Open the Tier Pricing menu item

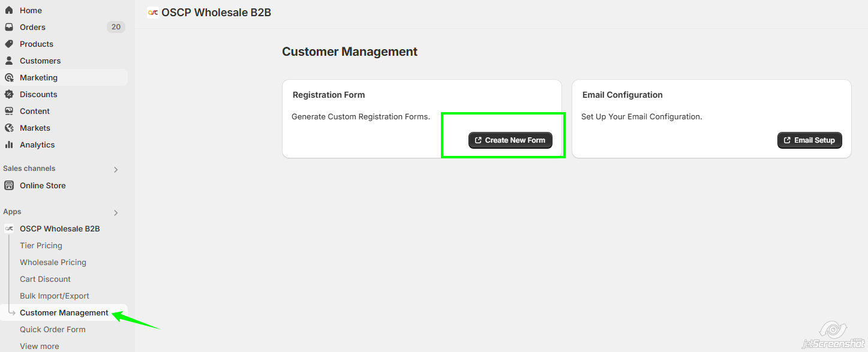coord(41,245)
